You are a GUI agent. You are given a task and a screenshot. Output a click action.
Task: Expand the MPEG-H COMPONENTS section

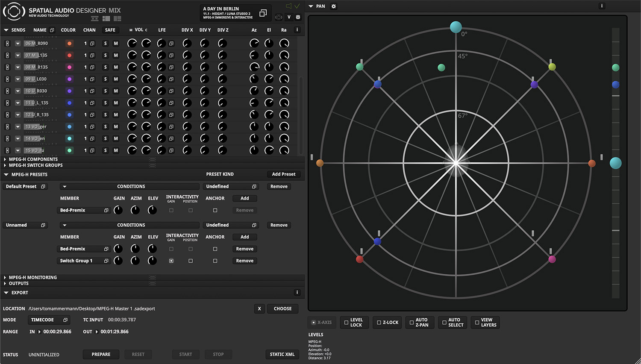click(x=5, y=159)
